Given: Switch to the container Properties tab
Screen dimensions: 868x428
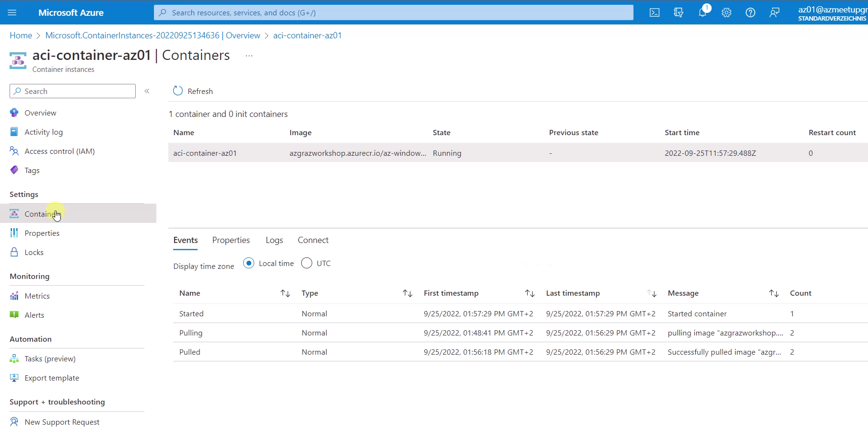Looking at the screenshot, I should 231,240.
